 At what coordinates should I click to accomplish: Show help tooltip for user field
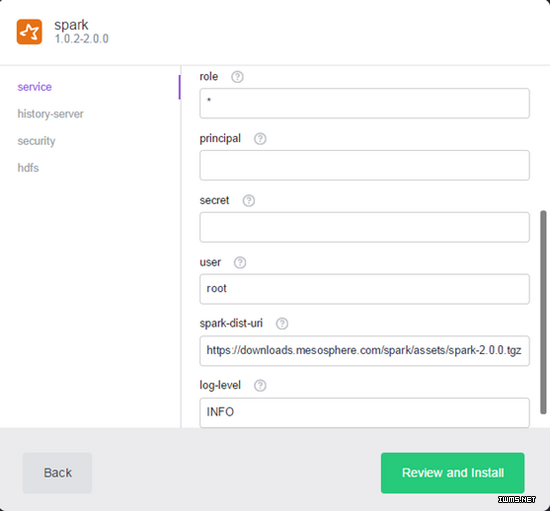click(240, 262)
